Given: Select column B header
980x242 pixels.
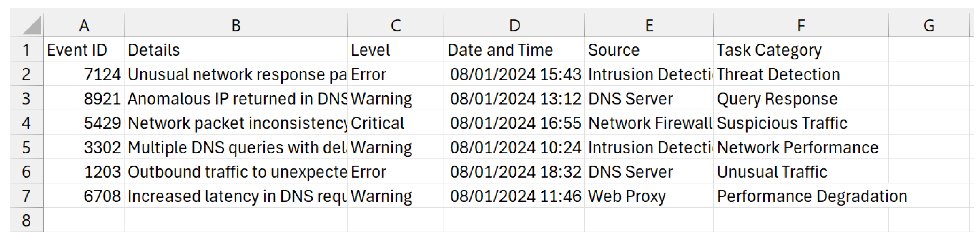Looking at the screenshot, I should (x=236, y=26).
